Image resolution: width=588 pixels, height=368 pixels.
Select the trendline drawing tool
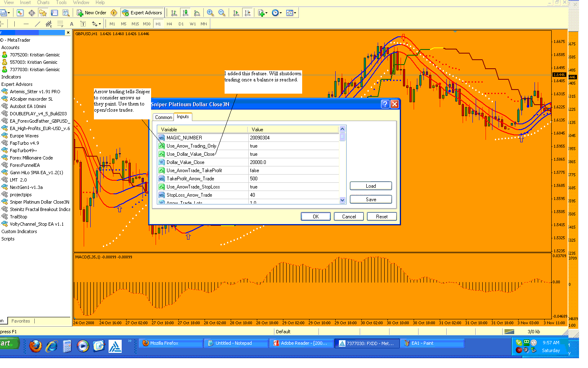[38, 24]
